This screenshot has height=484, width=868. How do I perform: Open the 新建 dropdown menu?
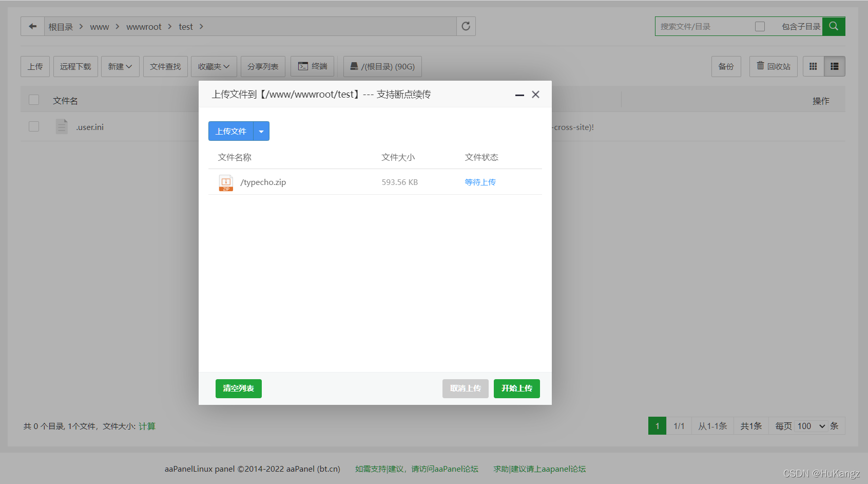click(120, 66)
